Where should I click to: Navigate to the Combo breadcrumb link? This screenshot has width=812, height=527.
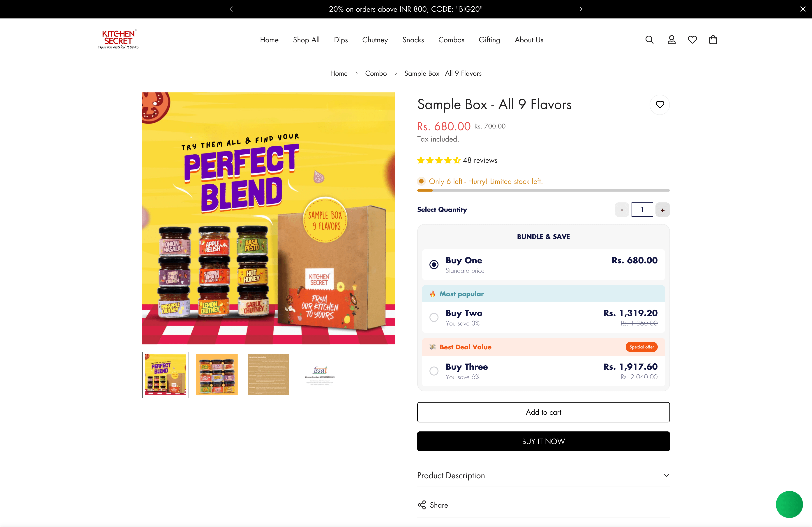(x=376, y=73)
